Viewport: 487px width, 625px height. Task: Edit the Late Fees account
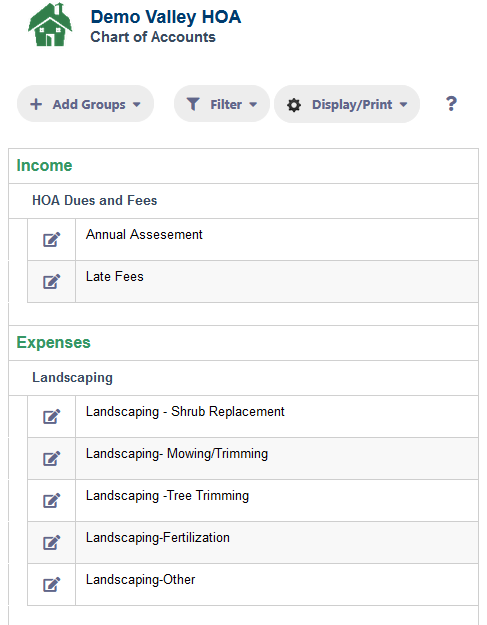tap(51, 281)
